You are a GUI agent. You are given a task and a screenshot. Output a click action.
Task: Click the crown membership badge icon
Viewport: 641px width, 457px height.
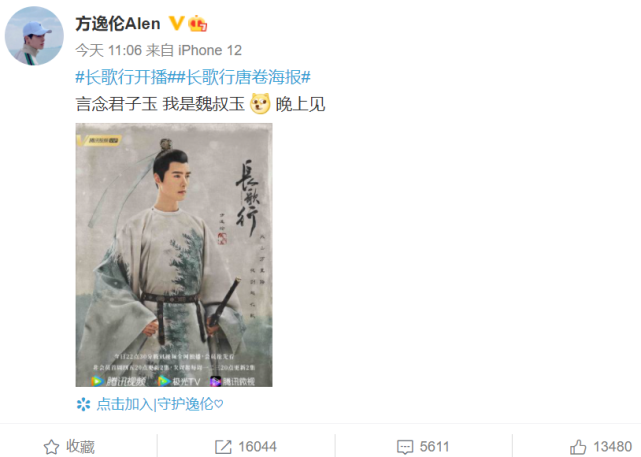(x=197, y=23)
